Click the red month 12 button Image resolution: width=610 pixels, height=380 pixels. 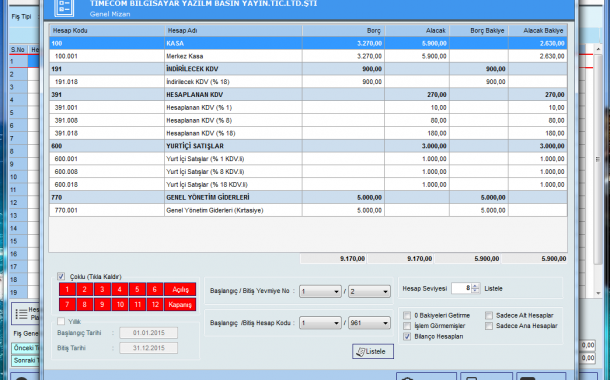point(155,304)
